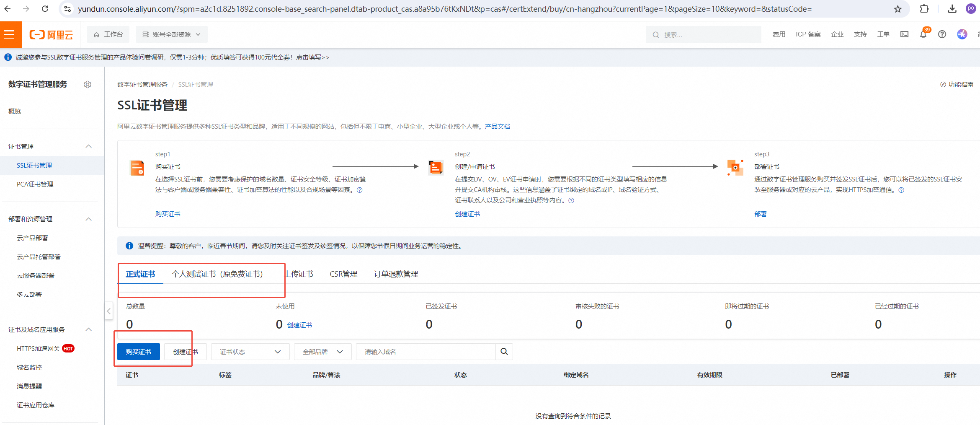The height and width of the screenshot is (425, 980).
Task: Open 工单 menu in header
Action: 883,34
